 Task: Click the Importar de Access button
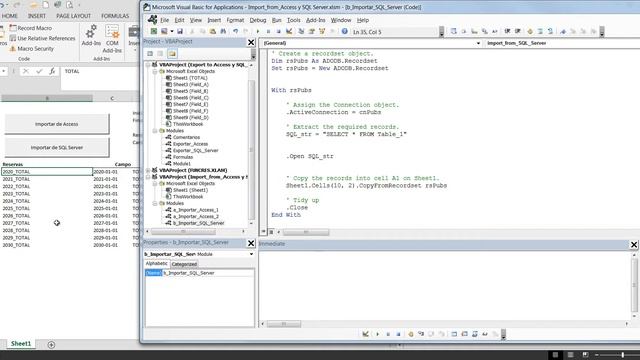tap(57, 124)
